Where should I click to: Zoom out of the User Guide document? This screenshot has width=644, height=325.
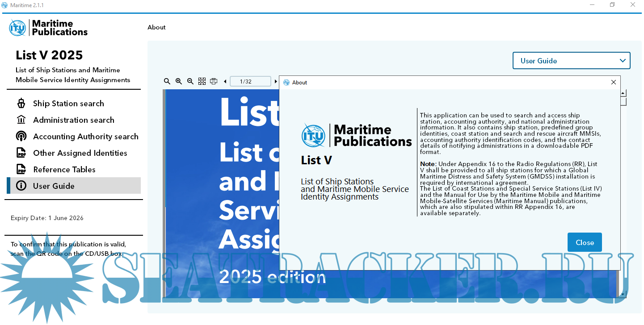(190, 81)
